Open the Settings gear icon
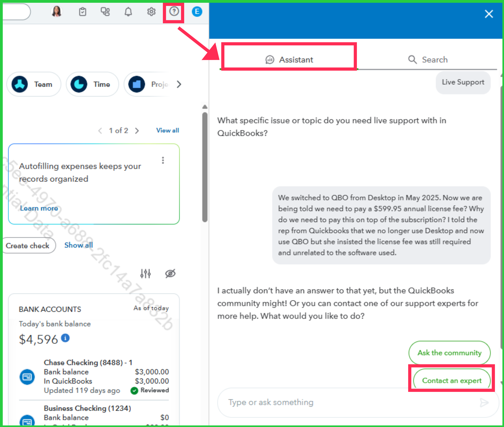The width and height of the screenshot is (504, 427). (151, 12)
